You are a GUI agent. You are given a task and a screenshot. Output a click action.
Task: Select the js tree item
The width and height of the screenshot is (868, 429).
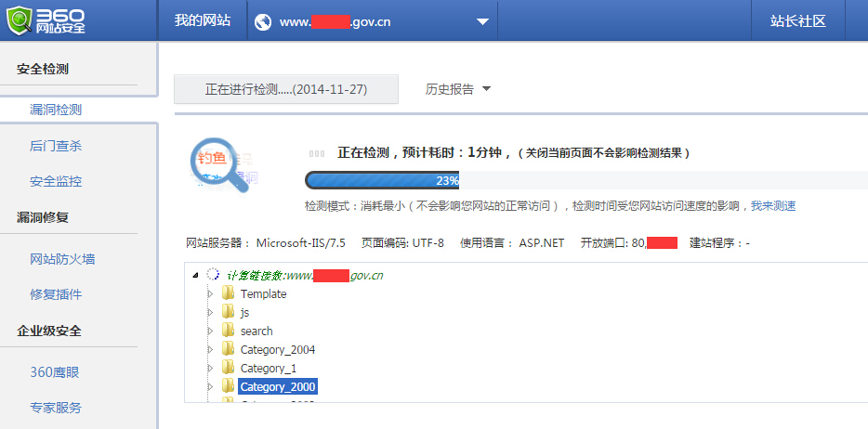[244, 312]
